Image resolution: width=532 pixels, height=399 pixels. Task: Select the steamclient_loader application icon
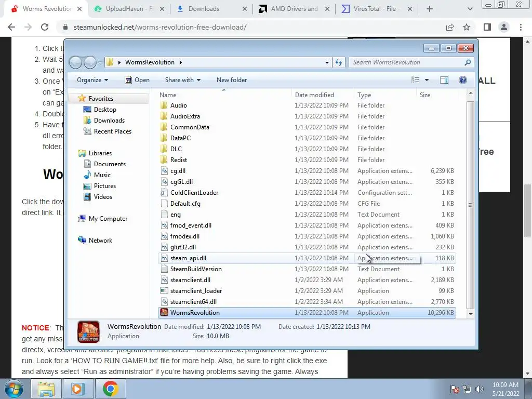pos(164,291)
